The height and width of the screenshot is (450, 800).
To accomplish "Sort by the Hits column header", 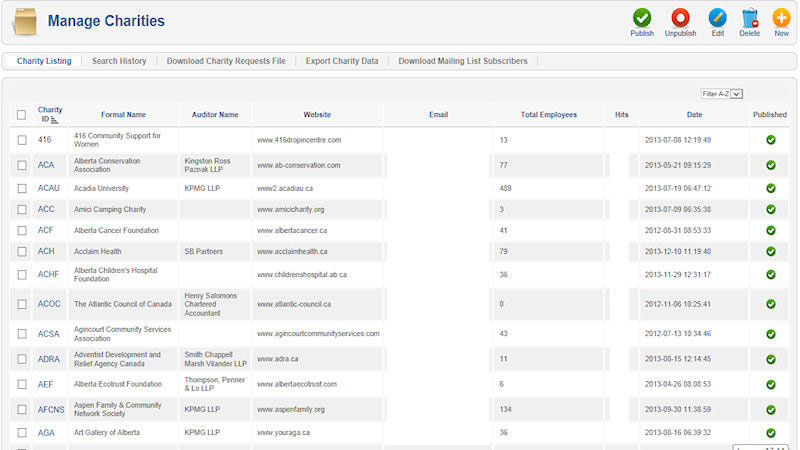I will (621, 115).
